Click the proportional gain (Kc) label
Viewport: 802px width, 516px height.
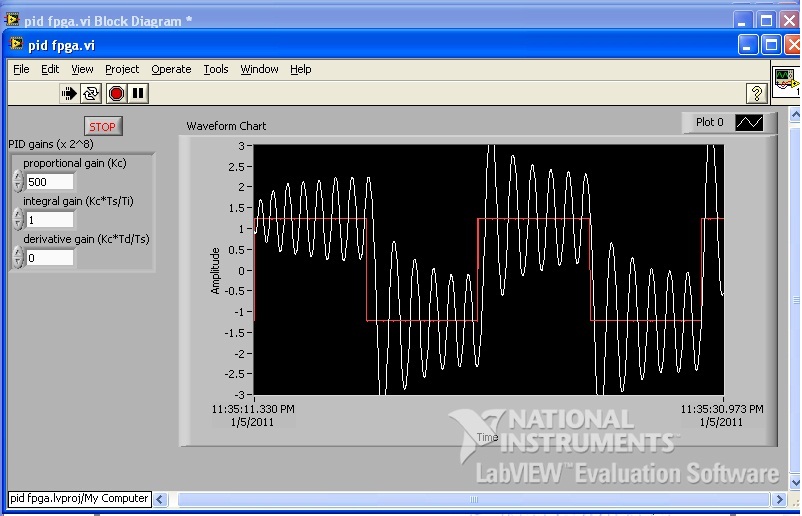pyautogui.click(x=75, y=163)
